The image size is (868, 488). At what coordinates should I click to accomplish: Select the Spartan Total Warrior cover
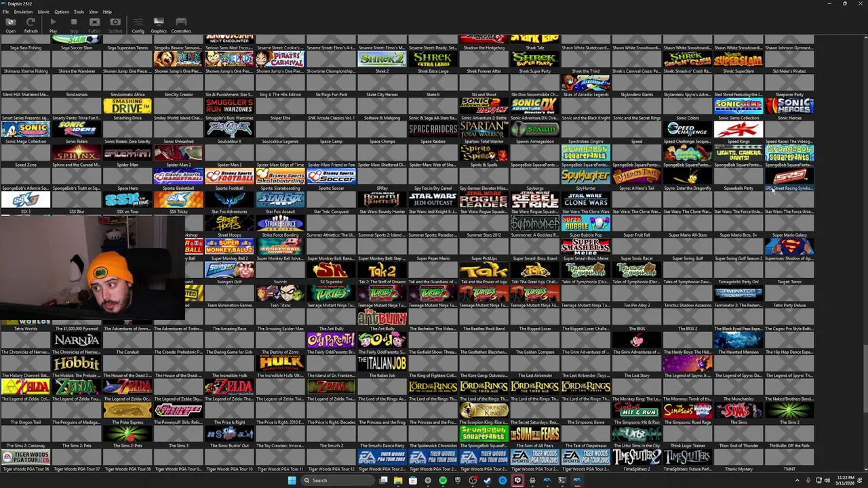484,129
